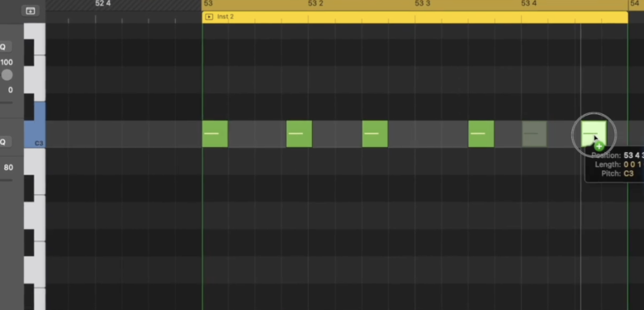Image resolution: width=644 pixels, height=310 pixels.
Task: Click the play icon on Inst 2 region header
Action: (209, 17)
